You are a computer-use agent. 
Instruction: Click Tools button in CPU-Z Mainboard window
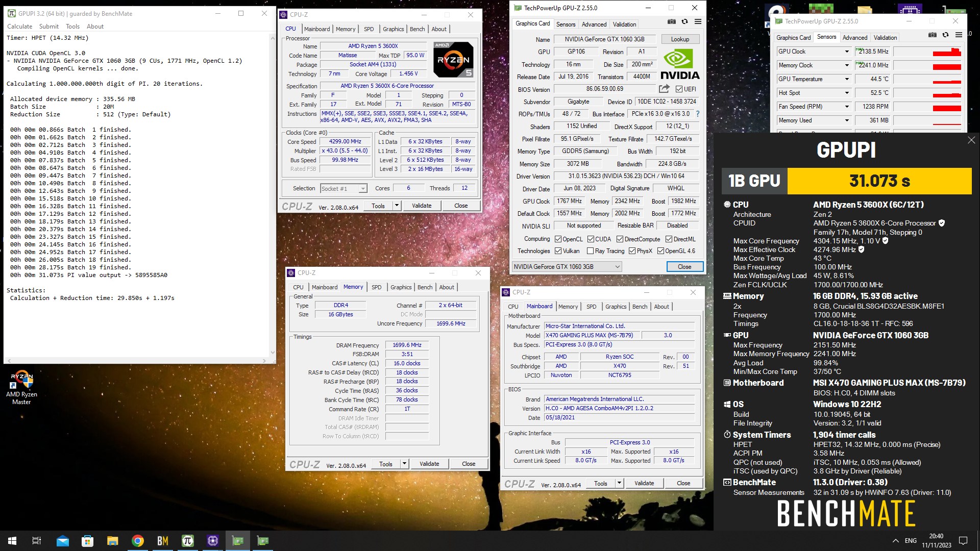pos(601,483)
